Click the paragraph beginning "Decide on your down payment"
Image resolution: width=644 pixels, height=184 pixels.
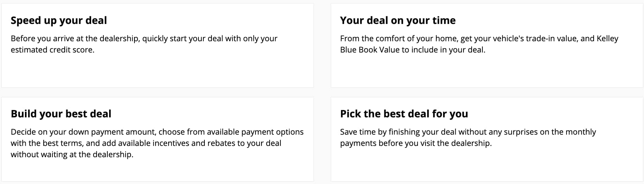[157, 143]
